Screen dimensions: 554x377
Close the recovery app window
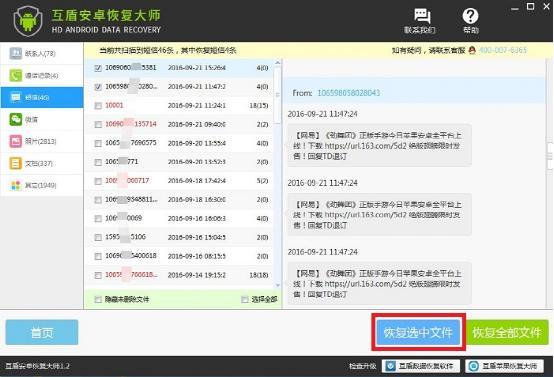click(x=547, y=7)
